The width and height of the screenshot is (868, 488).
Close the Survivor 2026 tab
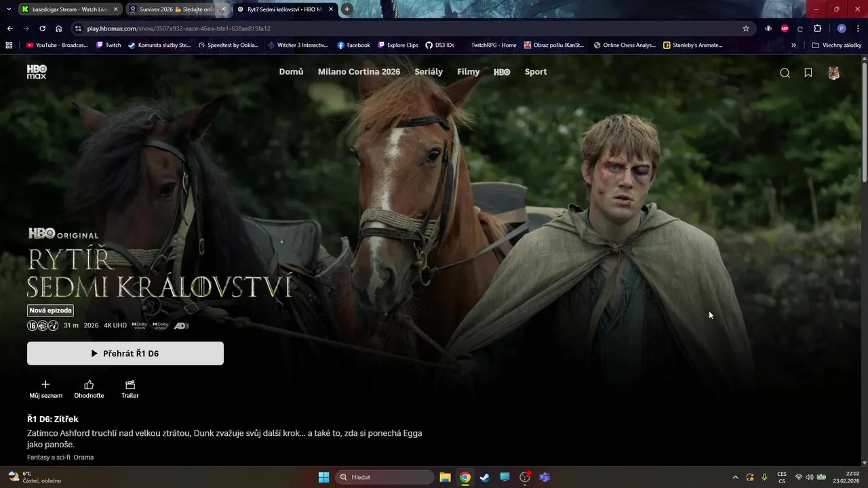[223, 9]
